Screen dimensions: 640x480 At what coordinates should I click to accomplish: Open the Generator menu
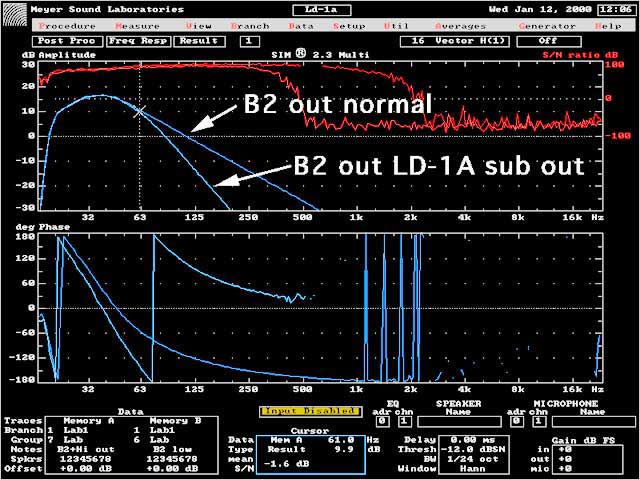point(547,26)
